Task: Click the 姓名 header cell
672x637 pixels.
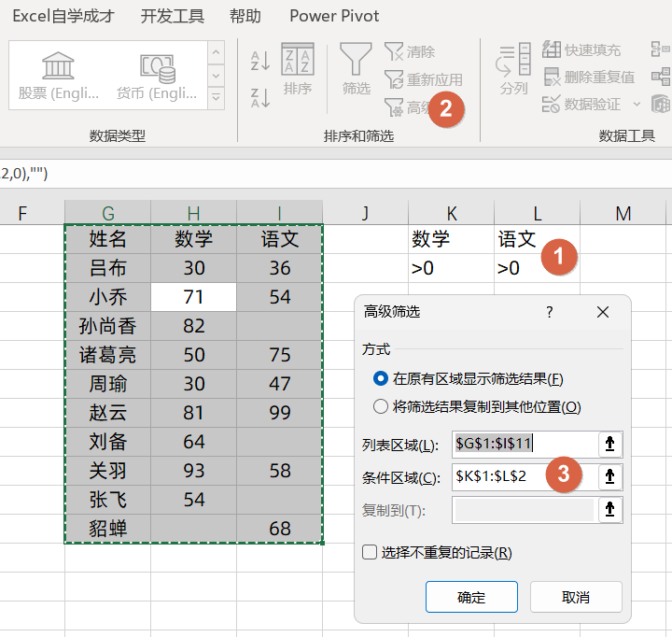Action: pyautogui.click(x=107, y=239)
